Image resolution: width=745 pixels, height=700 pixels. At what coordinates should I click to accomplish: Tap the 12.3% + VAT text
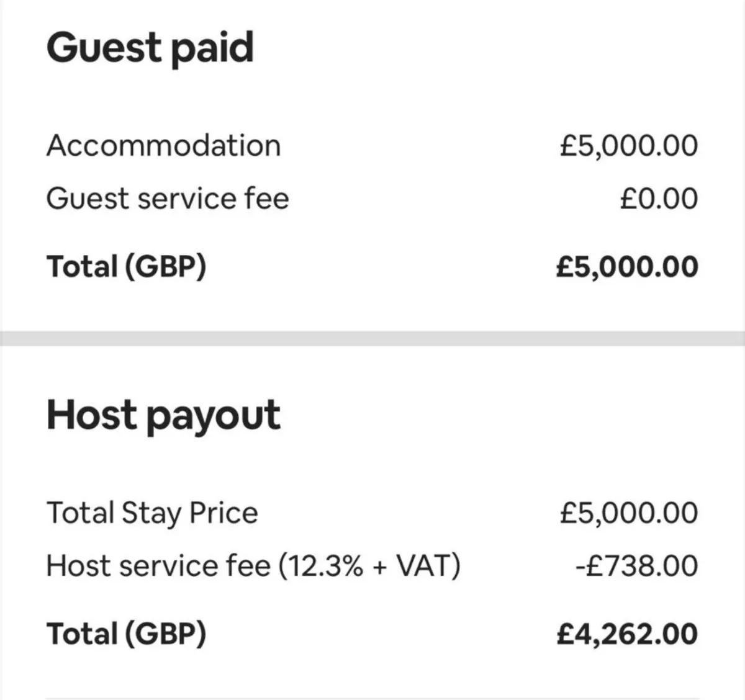point(369,566)
